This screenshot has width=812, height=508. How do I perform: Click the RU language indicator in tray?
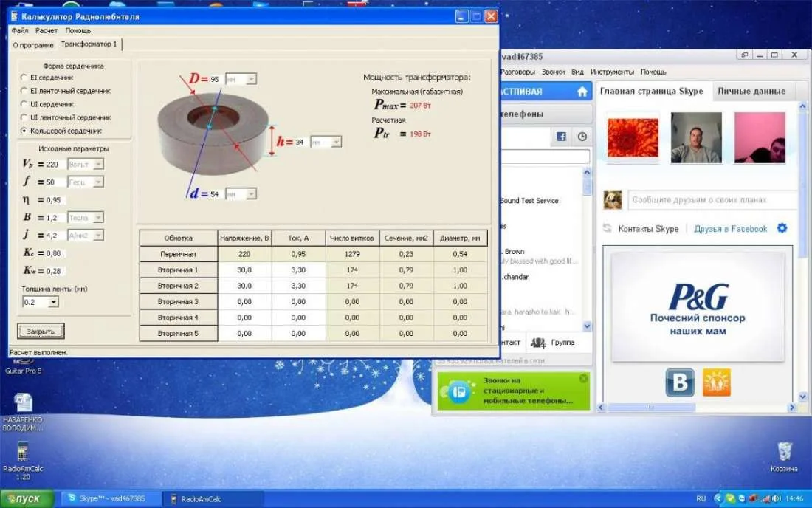701,498
